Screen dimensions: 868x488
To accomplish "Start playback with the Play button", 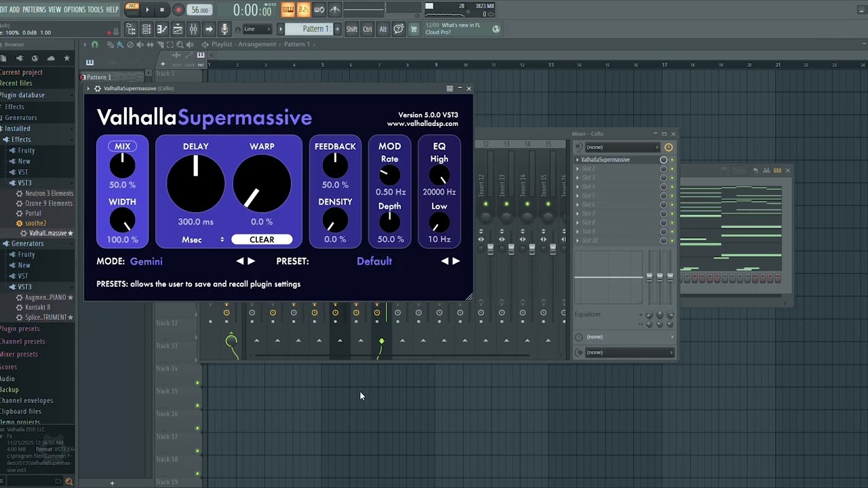I will 147,9.
